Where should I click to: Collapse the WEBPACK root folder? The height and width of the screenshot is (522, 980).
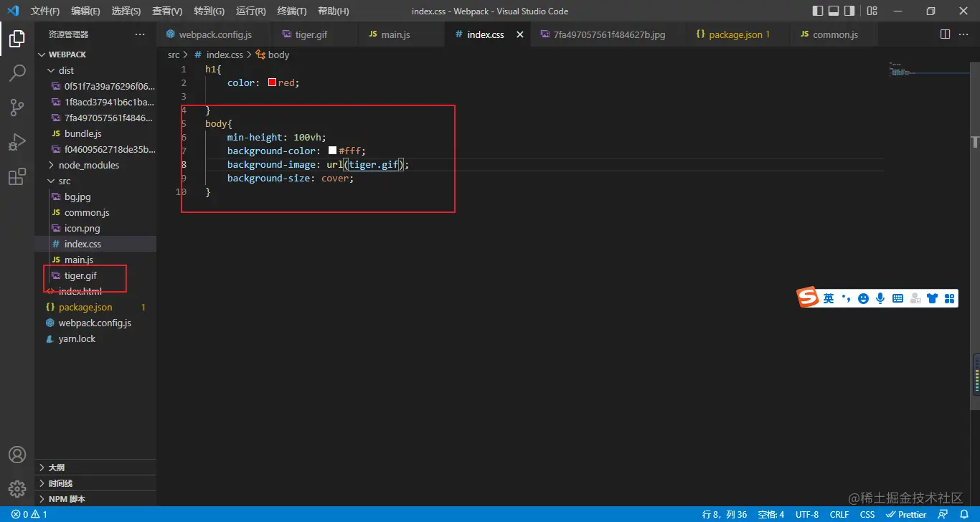pos(95,54)
